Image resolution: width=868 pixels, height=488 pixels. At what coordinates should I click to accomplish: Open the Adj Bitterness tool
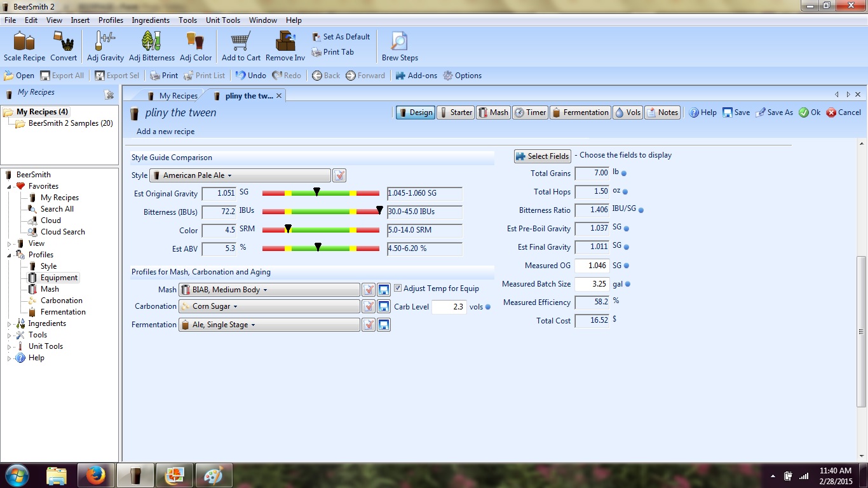click(151, 46)
